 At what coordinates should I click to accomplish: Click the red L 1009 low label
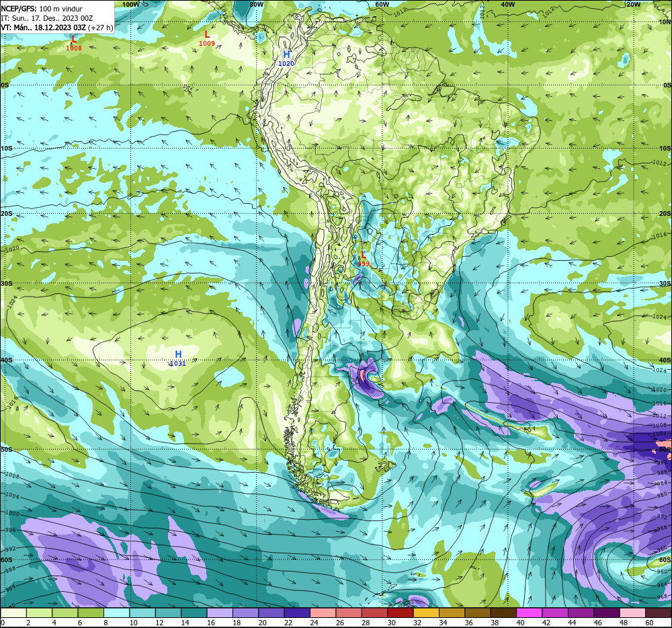pos(207,38)
